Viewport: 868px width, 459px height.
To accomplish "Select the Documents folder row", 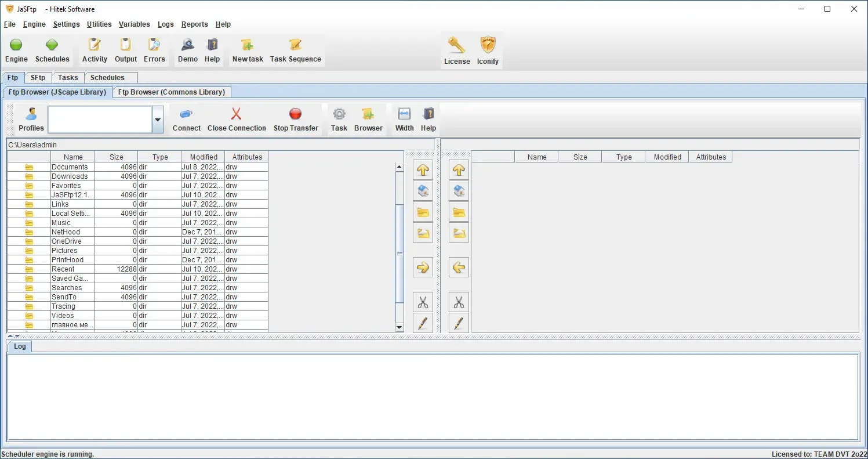I will (x=138, y=167).
